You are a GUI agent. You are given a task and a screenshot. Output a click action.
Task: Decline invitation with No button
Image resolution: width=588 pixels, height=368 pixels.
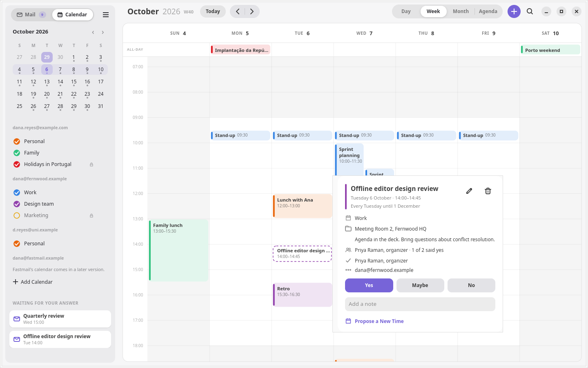coord(471,285)
